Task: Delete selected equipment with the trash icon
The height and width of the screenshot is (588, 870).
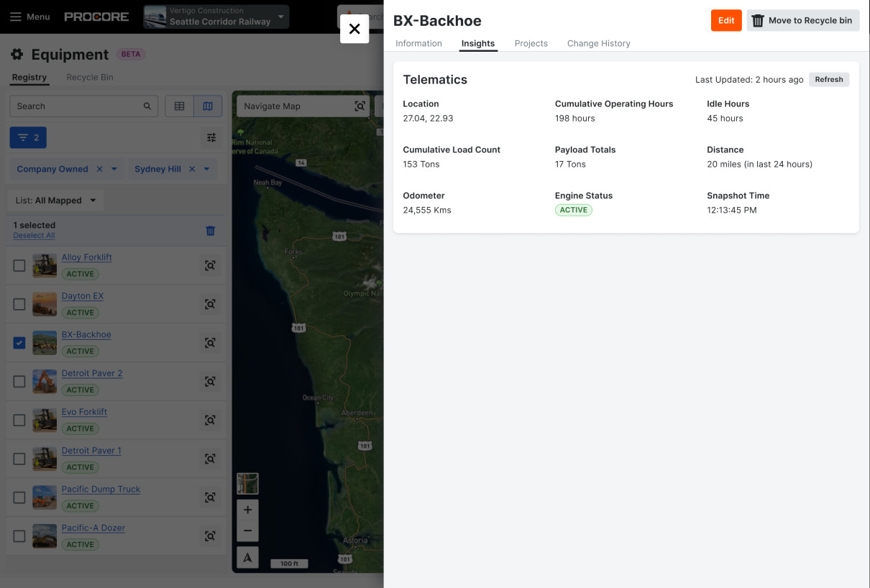Action: pos(210,230)
